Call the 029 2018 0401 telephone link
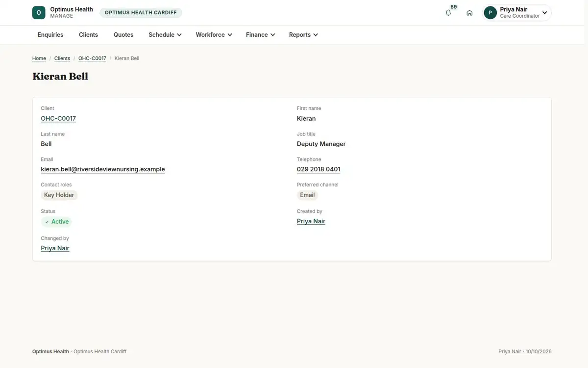Image resolution: width=588 pixels, height=368 pixels. (x=318, y=169)
